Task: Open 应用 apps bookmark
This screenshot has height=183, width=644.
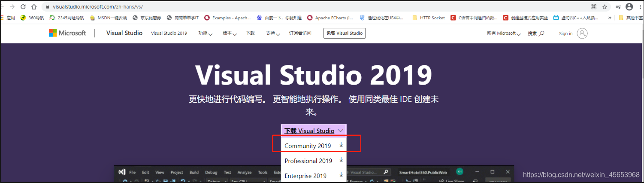Action: click(8, 18)
